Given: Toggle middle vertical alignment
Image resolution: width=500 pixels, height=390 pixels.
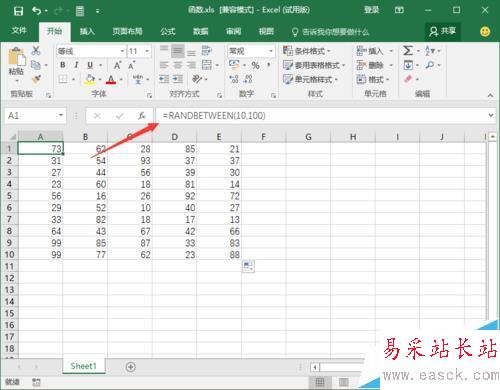Looking at the screenshot, I should click(x=178, y=51).
